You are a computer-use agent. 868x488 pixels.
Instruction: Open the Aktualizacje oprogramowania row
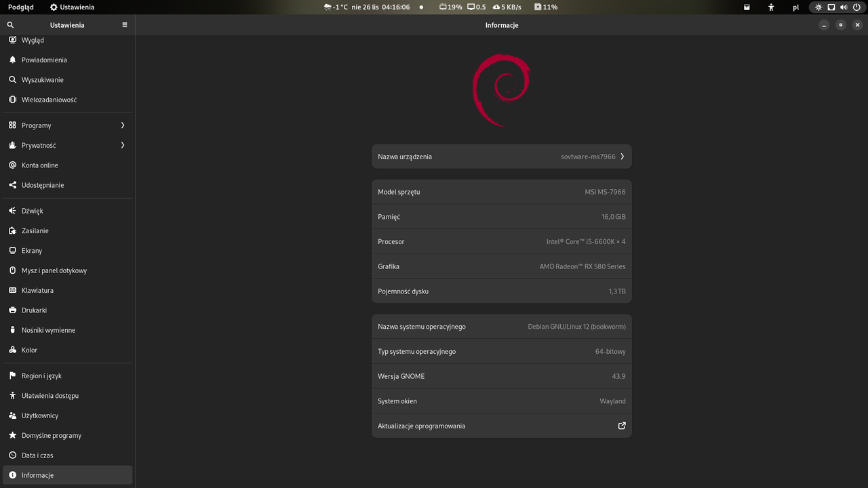point(502,426)
